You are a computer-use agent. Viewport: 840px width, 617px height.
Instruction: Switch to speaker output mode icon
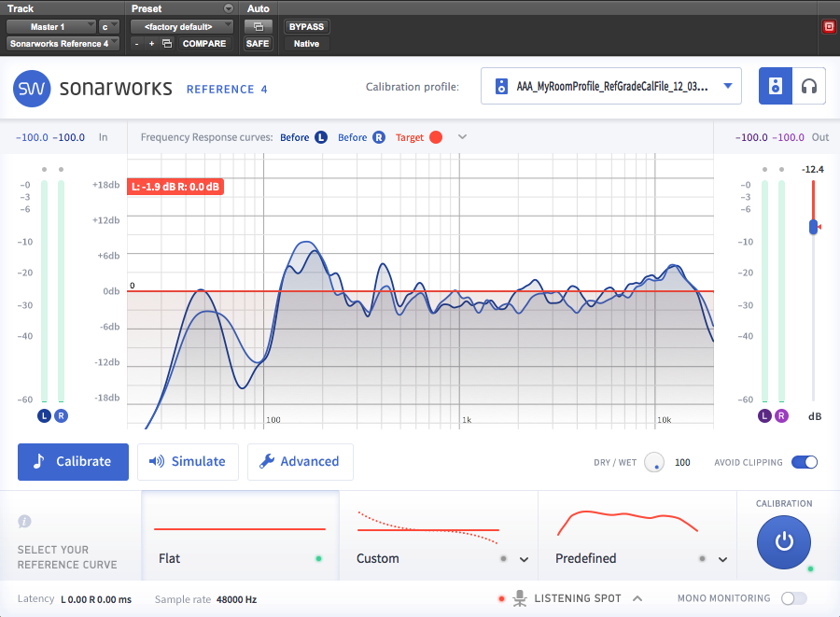tap(776, 87)
